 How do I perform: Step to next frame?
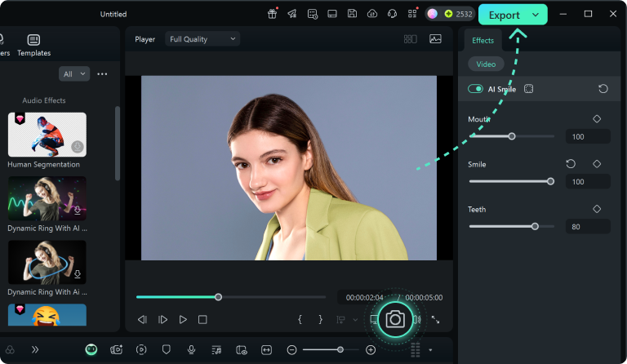[x=162, y=320]
